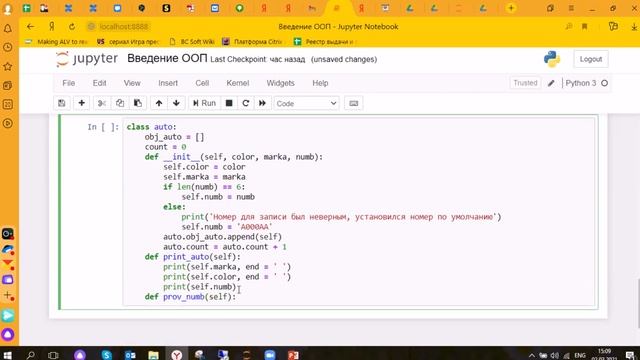Image resolution: width=640 pixels, height=360 pixels.
Task: Open the command palette keyboard icon
Action: [353, 103]
